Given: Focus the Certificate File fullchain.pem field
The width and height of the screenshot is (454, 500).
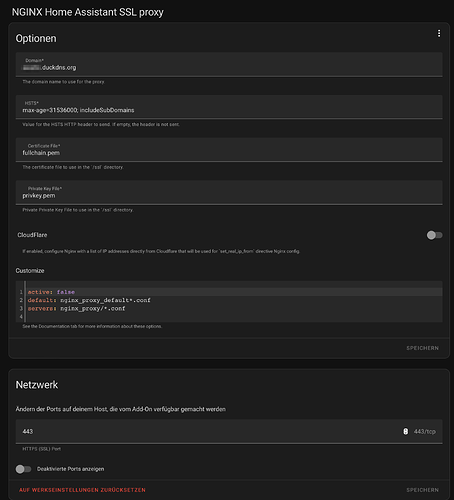Looking at the screenshot, I should 229,150.
